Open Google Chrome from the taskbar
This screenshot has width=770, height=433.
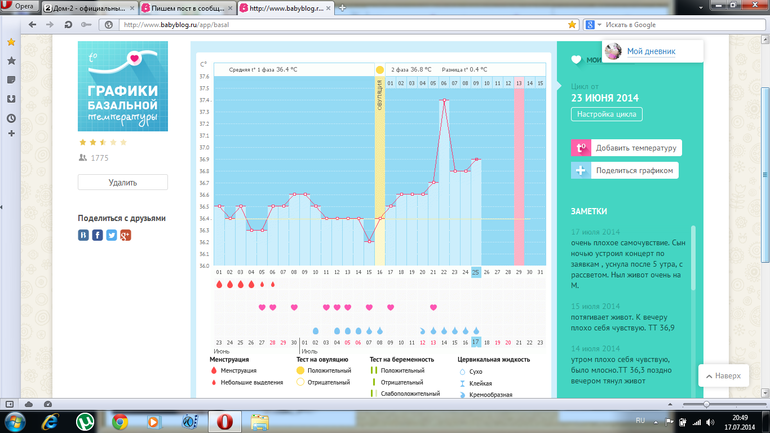pos(120,422)
